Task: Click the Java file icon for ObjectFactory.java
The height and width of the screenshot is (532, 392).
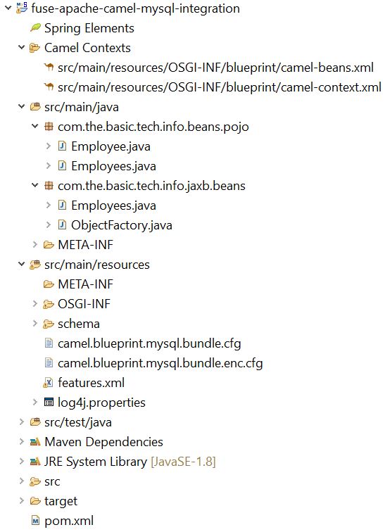Action: click(62, 225)
